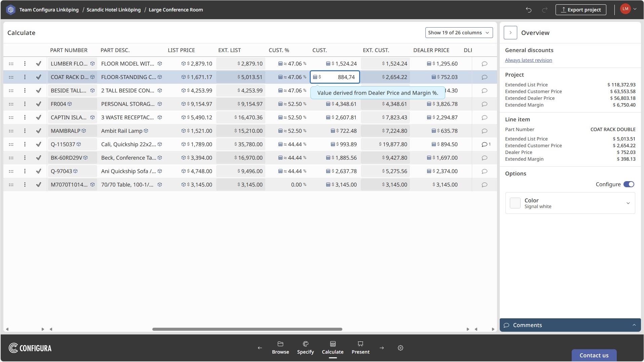Switch to the Present tab
Image resolution: width=644 pixels, height=362 pixels.
(361, 348)
